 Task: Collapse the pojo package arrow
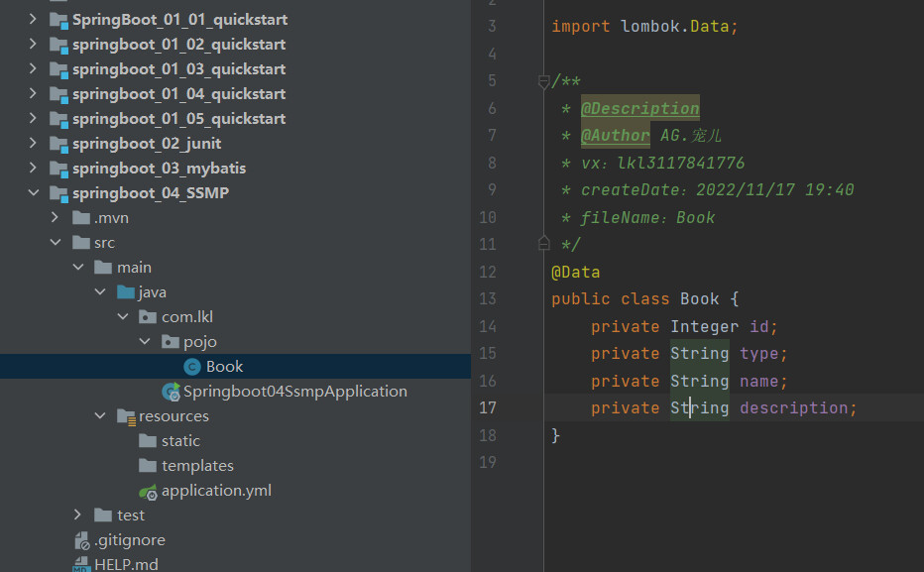click(145, 341)
